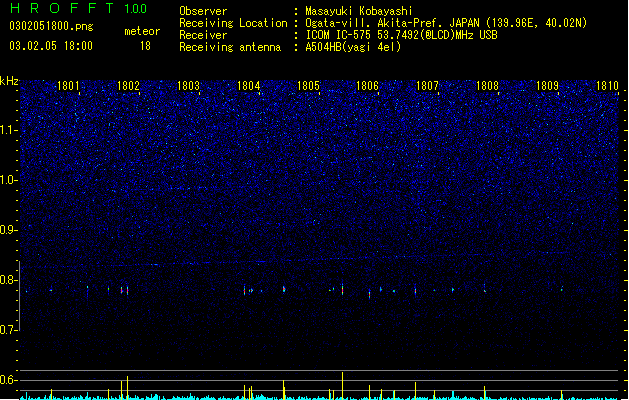The height and width of the screenshot is (400, 629).
Task: Select the 1807 time marker label
Action: (427, 86)
